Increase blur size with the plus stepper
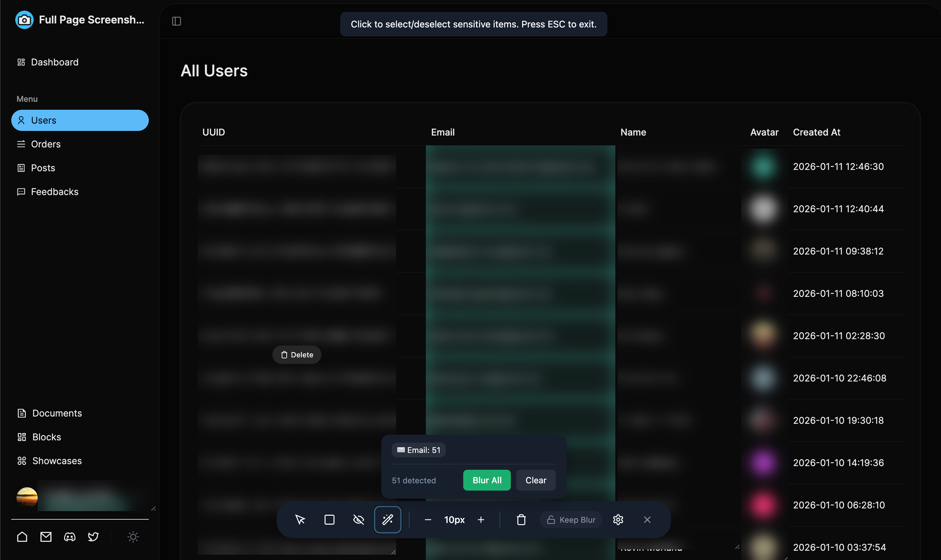The width and height of the screenshot is (941, 560). tap(481, 520)
